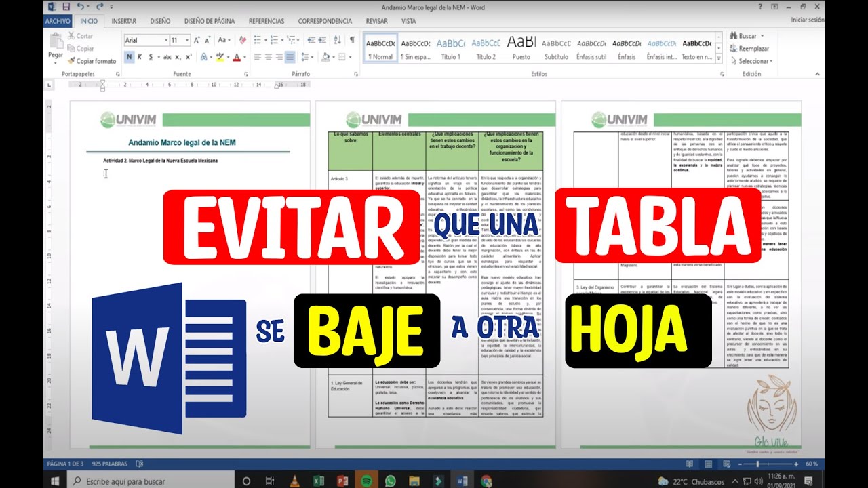Toggle strikethrough text formatting

(167, 57)
